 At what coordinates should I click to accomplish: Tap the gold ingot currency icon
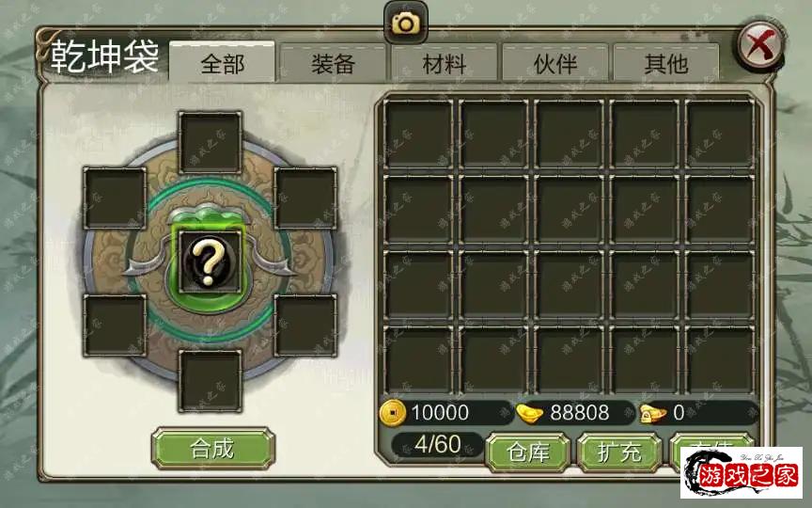coord(529,414)
